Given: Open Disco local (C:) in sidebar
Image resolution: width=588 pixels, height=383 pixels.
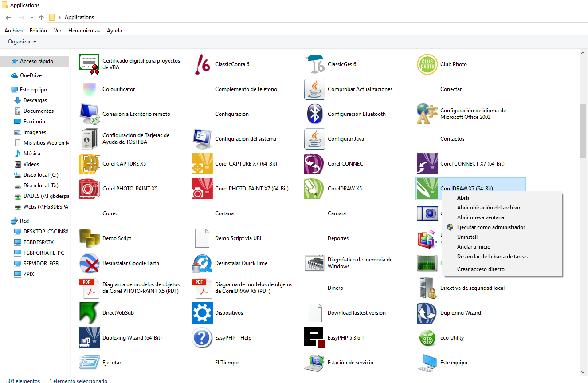Looking at the screenshot, I should pyautogui.click(x=41, y=175).
